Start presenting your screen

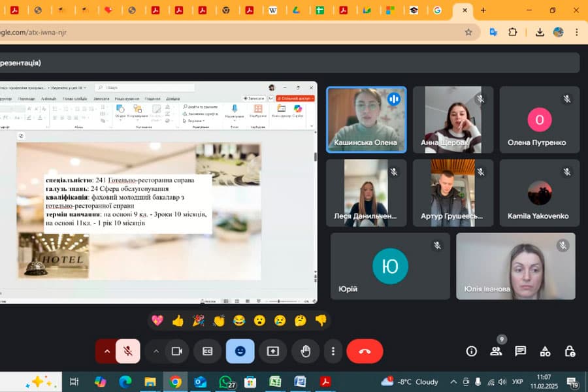273,351
